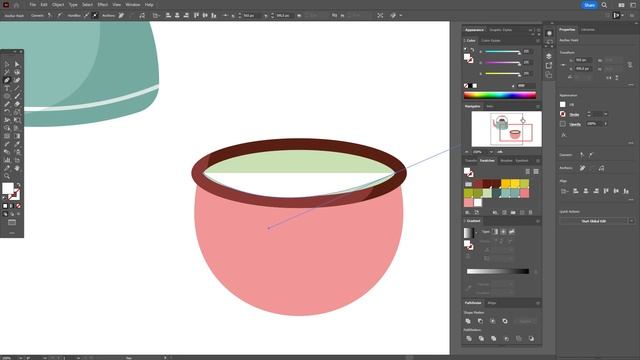Select the Magic Wand tool
Screen dimensions: 640x360
tap(7, 72)
